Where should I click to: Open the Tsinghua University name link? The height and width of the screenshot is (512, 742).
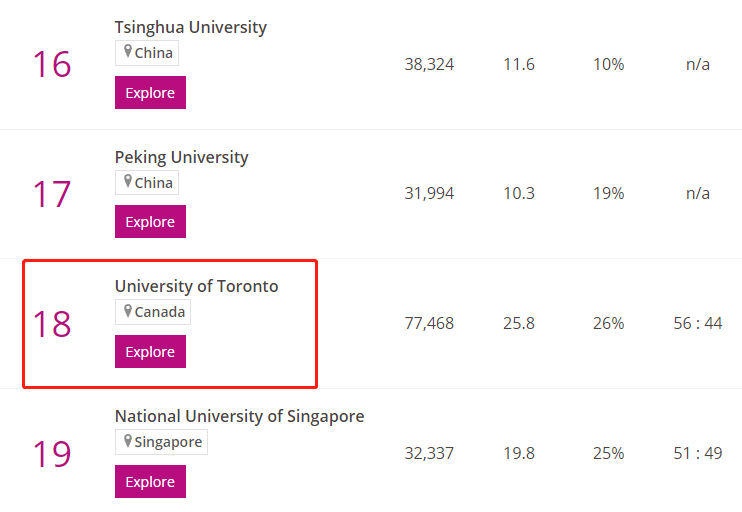click(191, 27)
